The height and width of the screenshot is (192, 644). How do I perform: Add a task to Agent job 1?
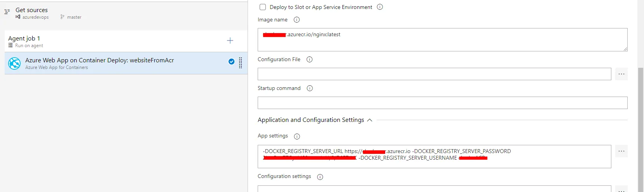coord(230,41)
